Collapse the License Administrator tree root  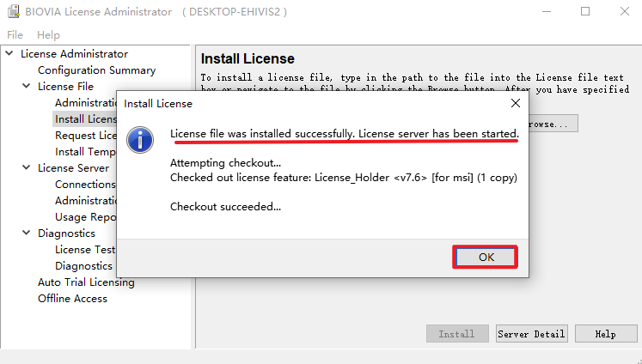[x=10, y=54]
